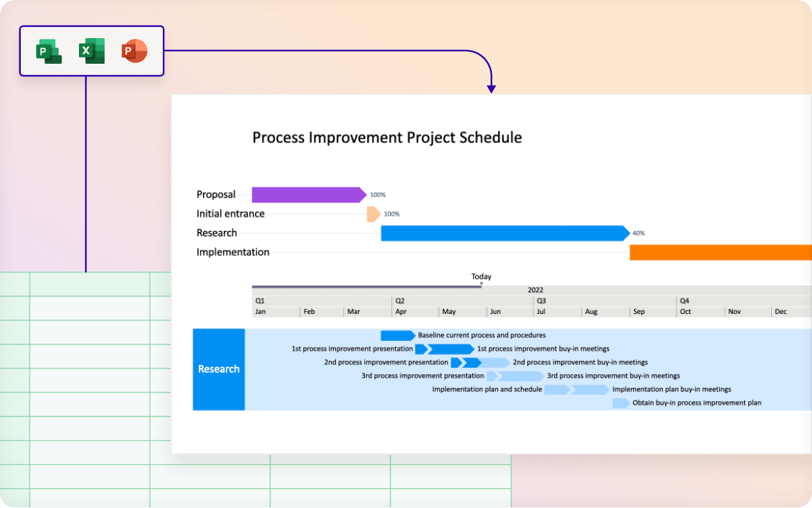This screenshot has height=508, width=812.
Task: Click the Jun month cell
Action: tap(510, 312)
